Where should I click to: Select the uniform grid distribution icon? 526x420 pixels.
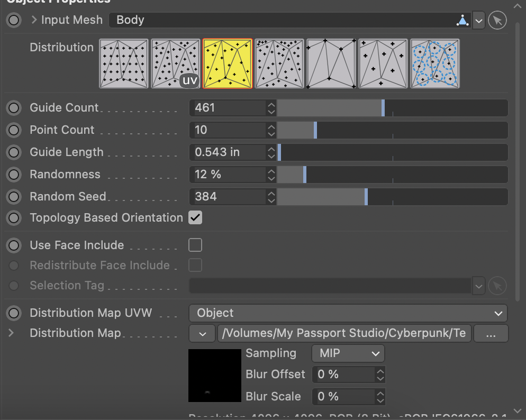pyautogui.click(x=123, y=63)
